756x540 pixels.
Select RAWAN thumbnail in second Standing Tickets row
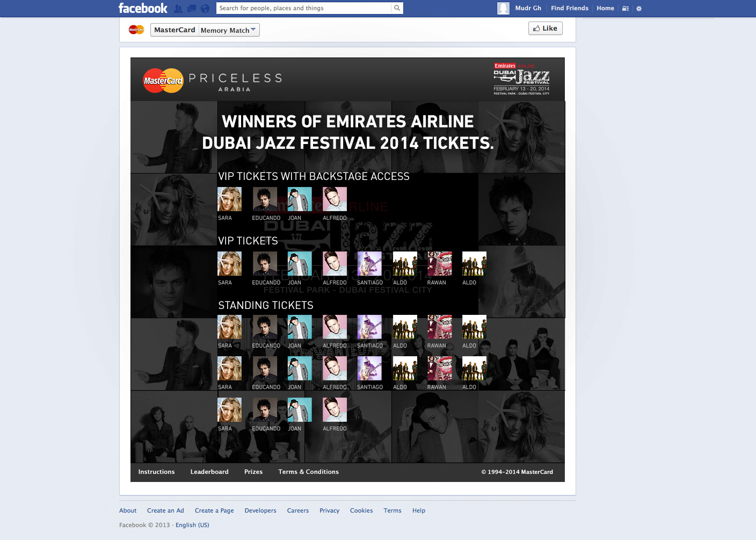pyautogui.click(x=440, y=369)
